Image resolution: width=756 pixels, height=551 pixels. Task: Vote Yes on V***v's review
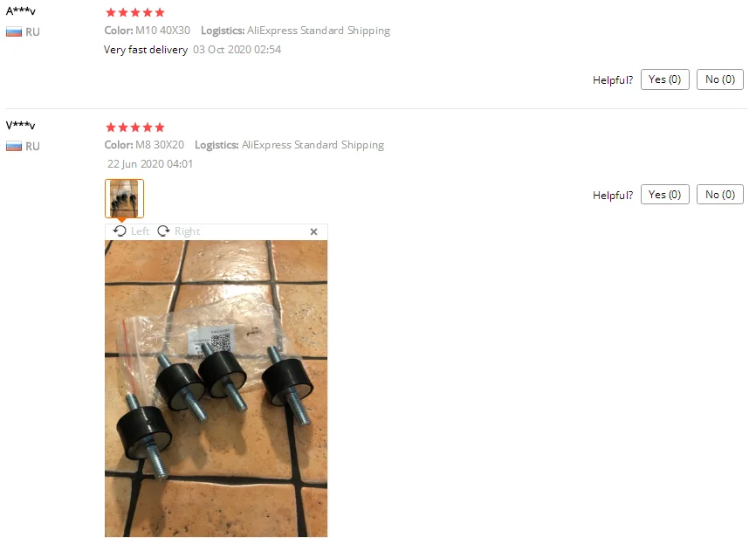click(665, 194)
